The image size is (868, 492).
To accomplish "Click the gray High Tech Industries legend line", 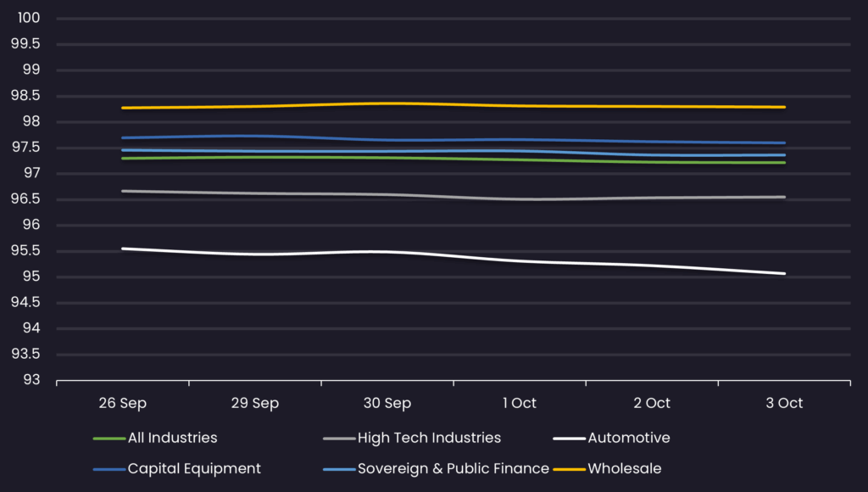I will (338, 439).
